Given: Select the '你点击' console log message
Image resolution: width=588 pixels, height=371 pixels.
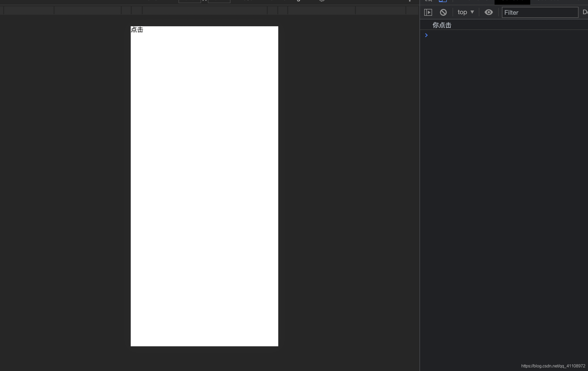Looking at the screenshot, I should pos(442,25).
